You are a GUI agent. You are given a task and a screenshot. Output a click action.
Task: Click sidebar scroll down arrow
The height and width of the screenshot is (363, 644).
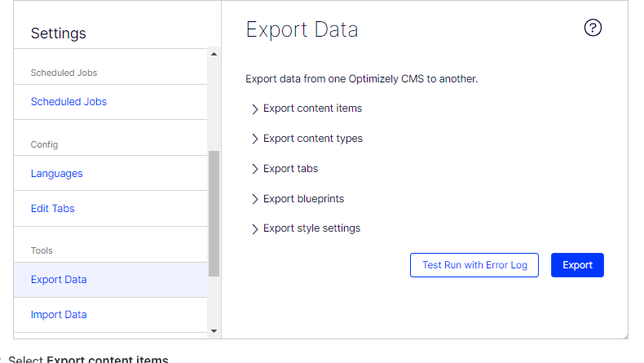214,331
